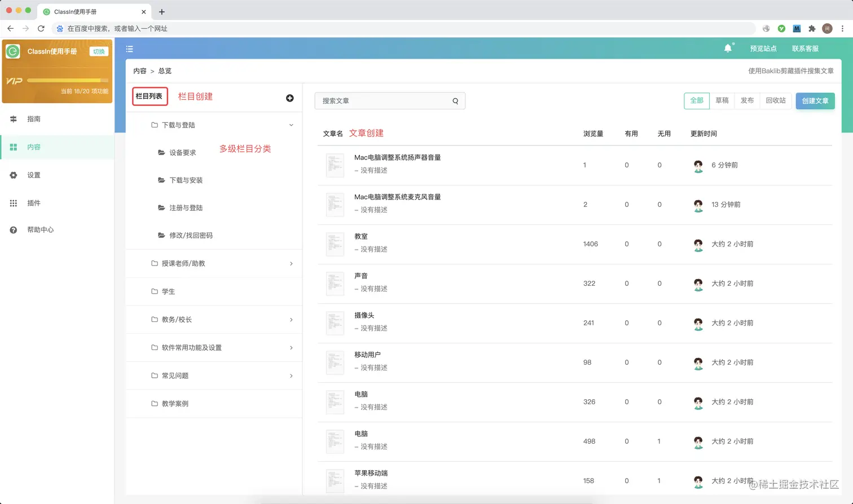
Task: Click folder icon beside 学生
Action: 155,291
